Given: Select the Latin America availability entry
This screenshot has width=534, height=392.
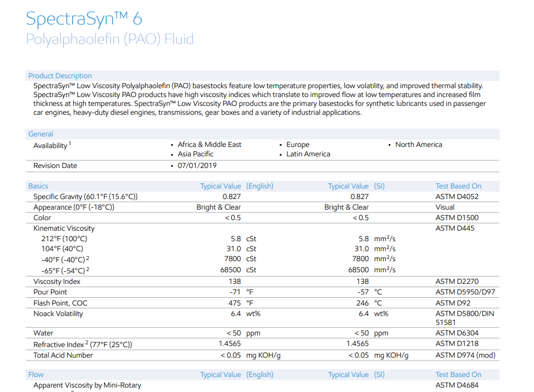Looking at the screenshot, I should point(308,154).
